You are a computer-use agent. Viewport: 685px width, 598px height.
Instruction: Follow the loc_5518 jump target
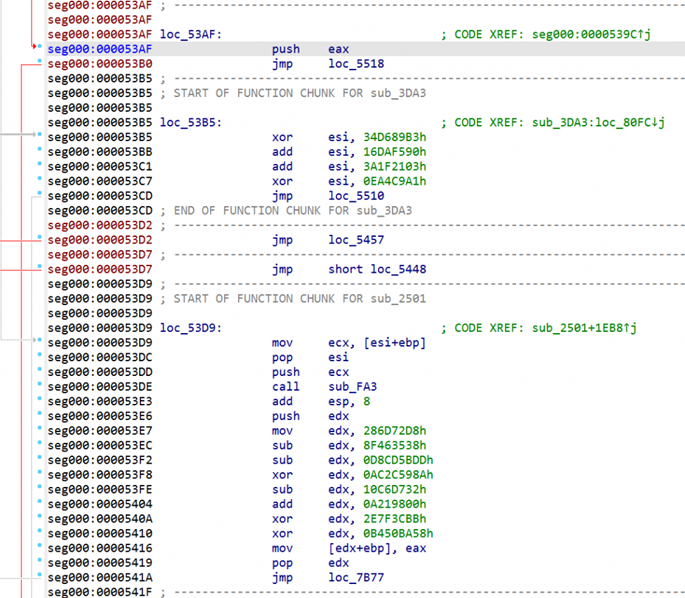(355, 63)
